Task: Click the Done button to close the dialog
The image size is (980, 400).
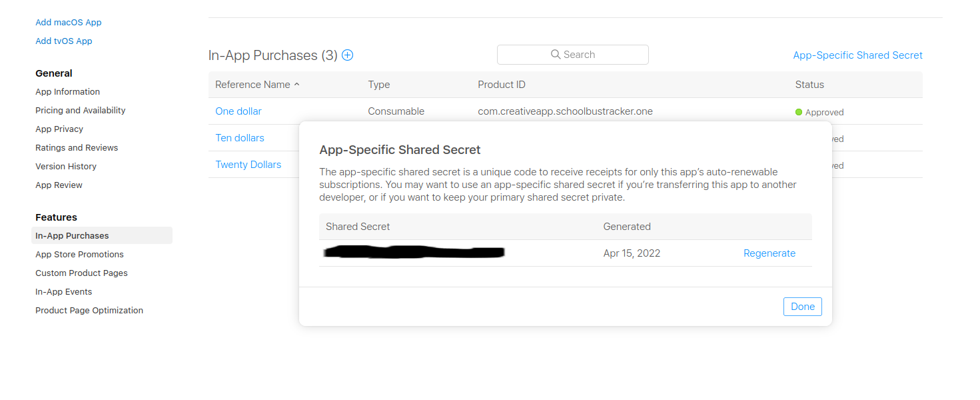Action: (802, 306)
